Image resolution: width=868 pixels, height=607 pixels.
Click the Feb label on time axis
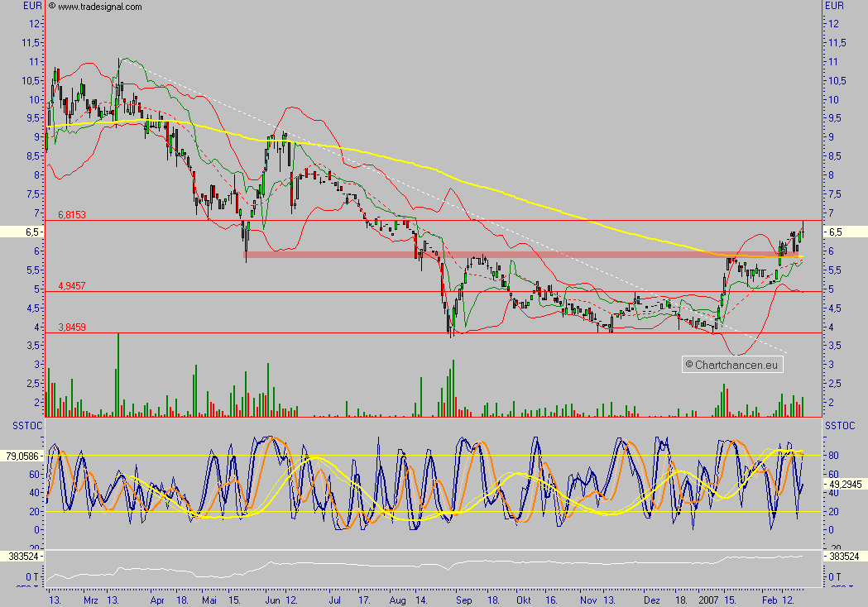coord(770,600)
